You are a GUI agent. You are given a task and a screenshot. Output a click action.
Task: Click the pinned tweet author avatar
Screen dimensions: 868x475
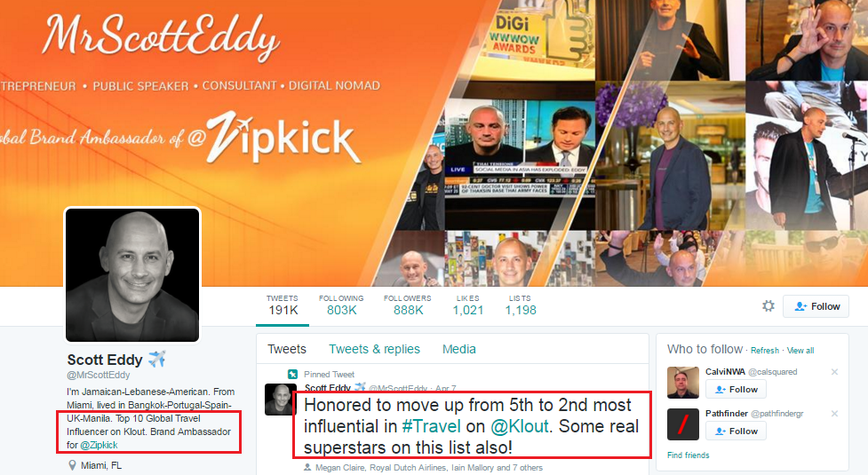coord(281,400)
